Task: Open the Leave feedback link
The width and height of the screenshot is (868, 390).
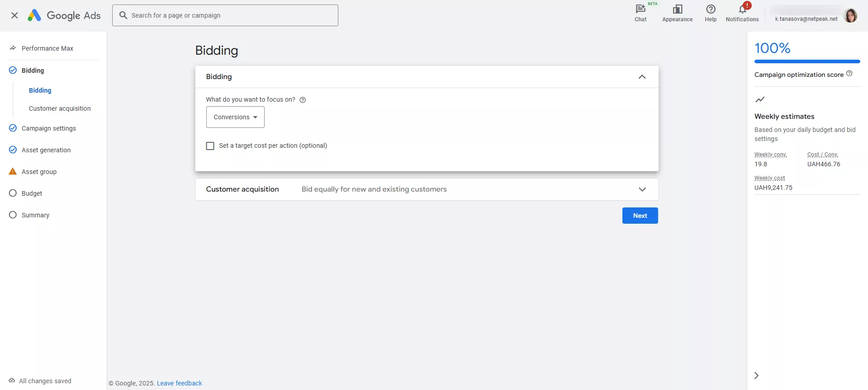Action: pos(179,383)
